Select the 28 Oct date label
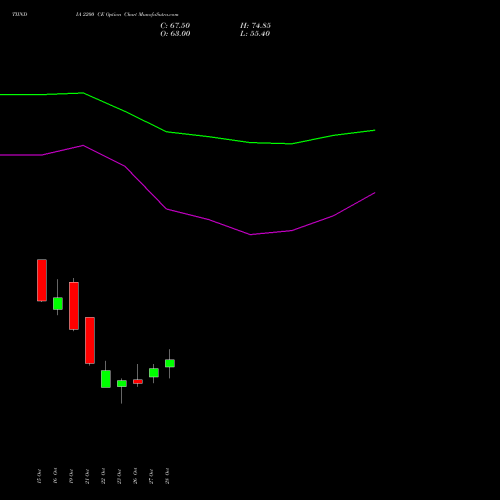The image size is (500, 500). pos(167,476)
